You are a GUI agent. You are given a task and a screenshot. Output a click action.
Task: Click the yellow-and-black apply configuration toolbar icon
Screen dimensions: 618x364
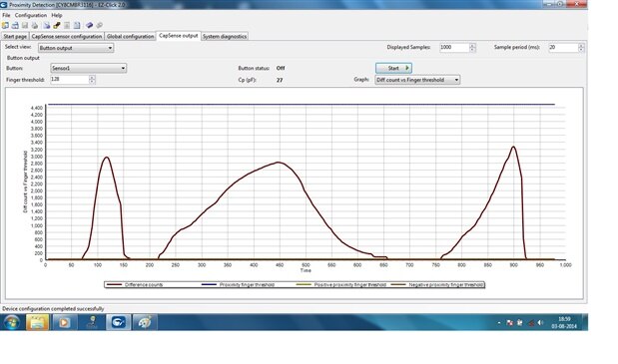point(57,26)
